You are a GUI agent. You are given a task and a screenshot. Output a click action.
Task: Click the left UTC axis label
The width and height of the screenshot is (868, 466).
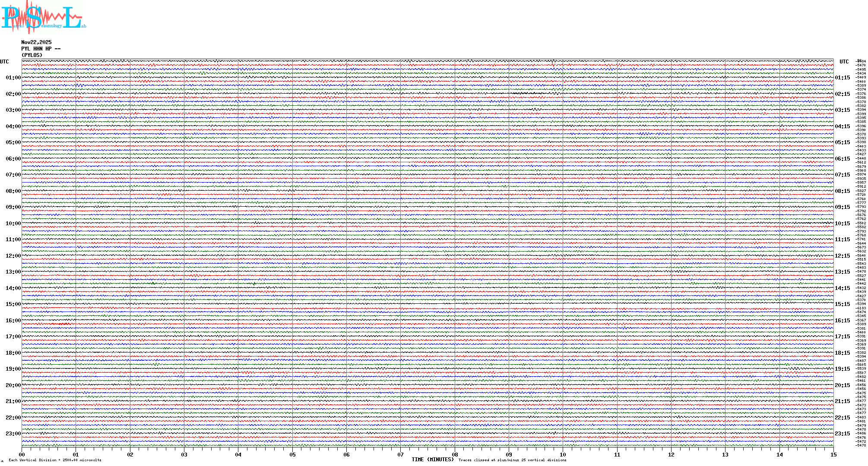(4, 62)
